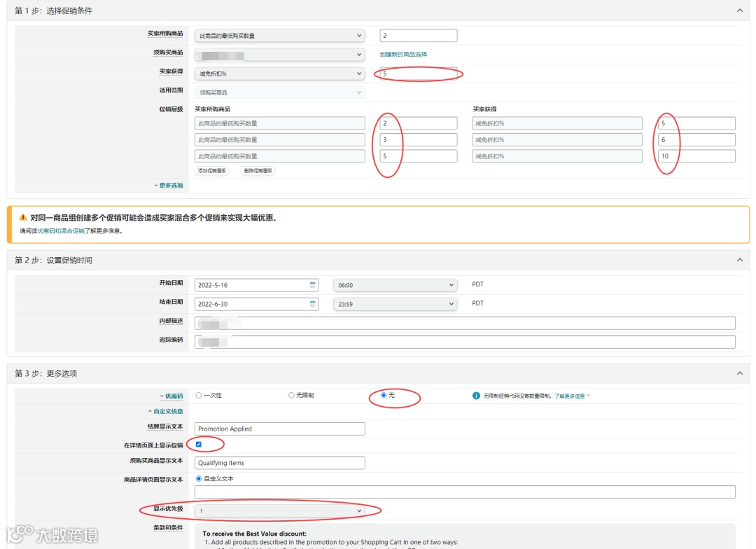Click the discount percent field next to 买家获得

[418, 74]
